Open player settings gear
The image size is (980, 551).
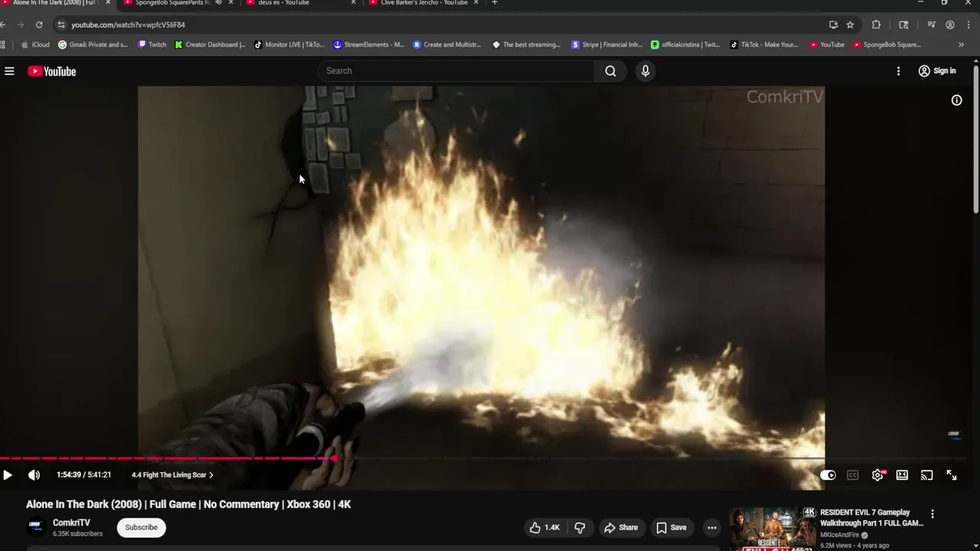coord(877,475)
